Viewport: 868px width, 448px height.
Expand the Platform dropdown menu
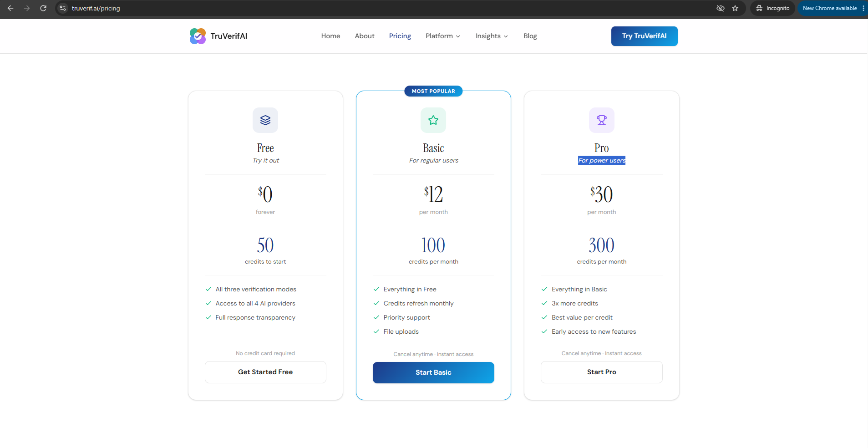pyautogui.click(x=443, y=36)
